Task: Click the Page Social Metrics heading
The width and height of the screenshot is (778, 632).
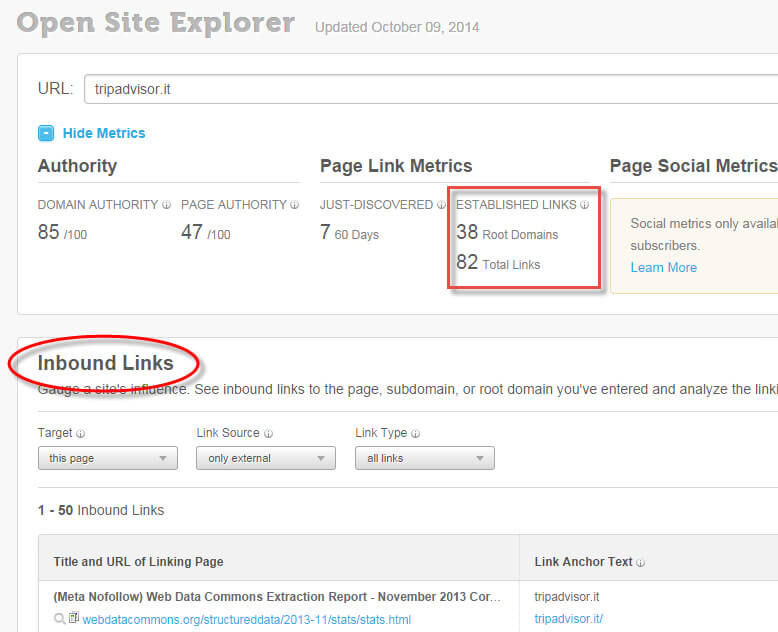Action: coord(693,166)
